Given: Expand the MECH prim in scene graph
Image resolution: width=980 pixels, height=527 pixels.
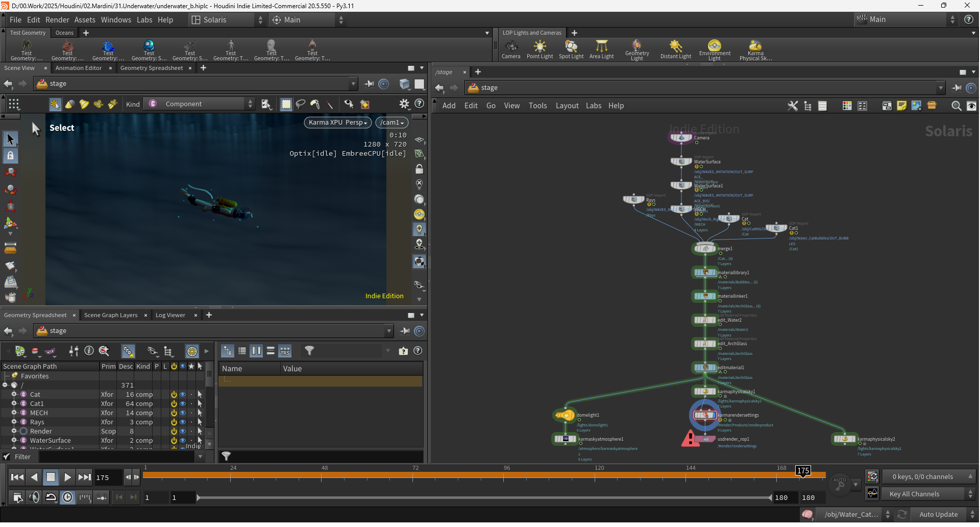Looking at the screenshot, I should 14,413.
